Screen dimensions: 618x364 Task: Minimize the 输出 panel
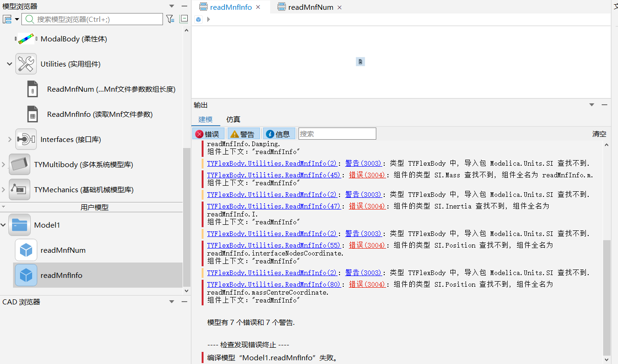click(x=604, y=105)
